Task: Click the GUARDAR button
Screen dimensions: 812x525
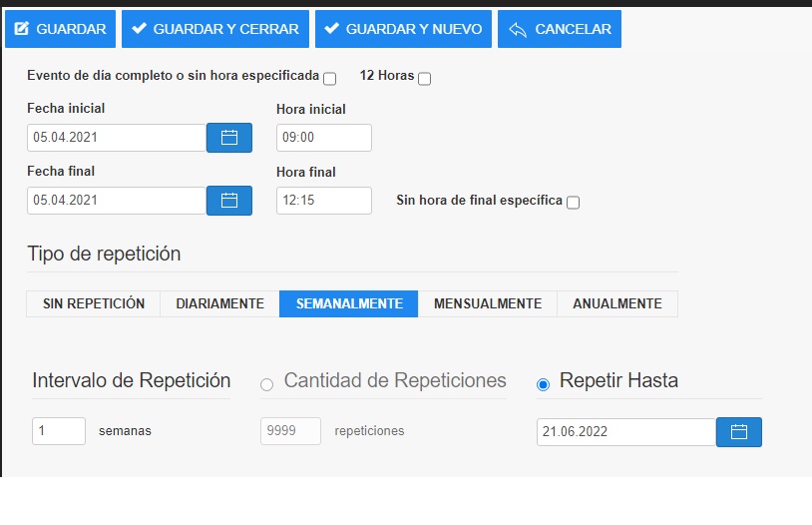Action: [60, 29]
